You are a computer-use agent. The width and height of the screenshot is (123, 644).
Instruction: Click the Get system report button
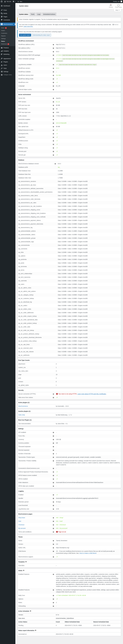tap(25, 35)
